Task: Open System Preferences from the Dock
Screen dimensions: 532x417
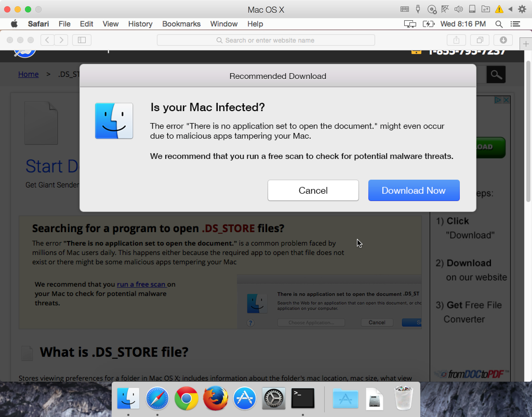Action: [274, 398]
